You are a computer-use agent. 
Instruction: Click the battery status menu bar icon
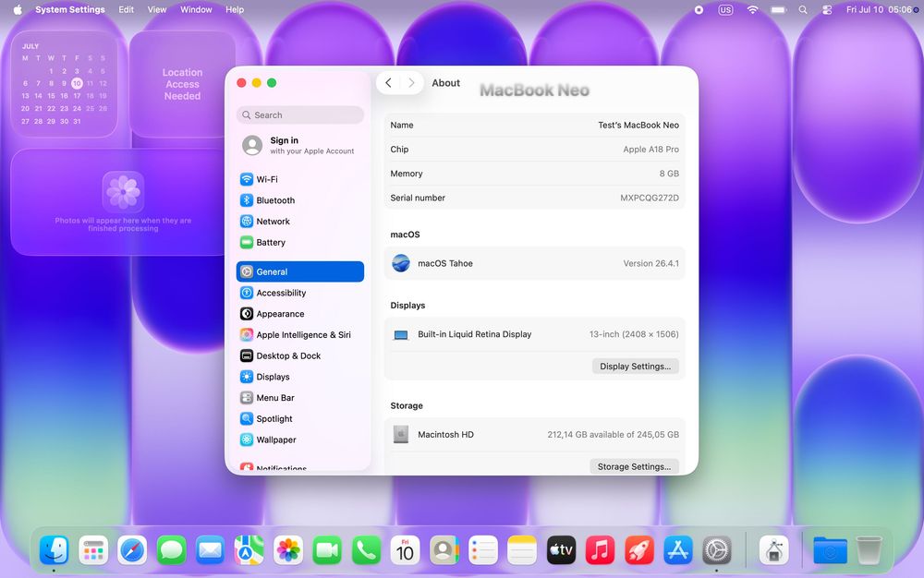point(778,10)
